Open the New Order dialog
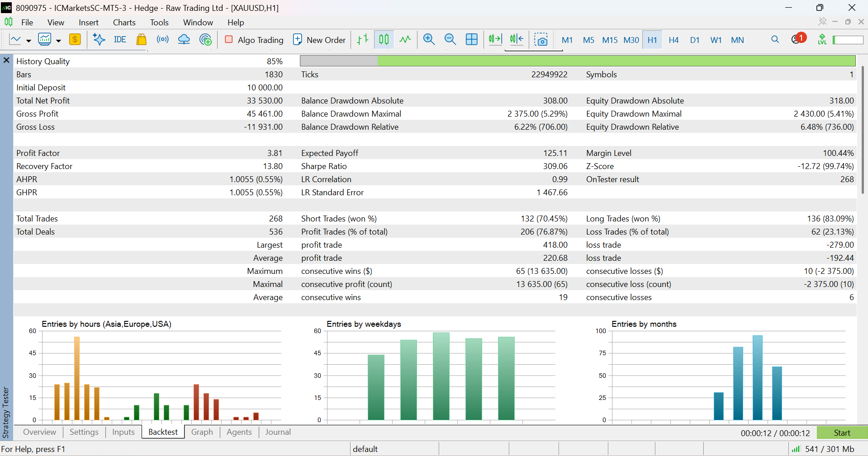The image size is (868, 456). click(319, 40)
